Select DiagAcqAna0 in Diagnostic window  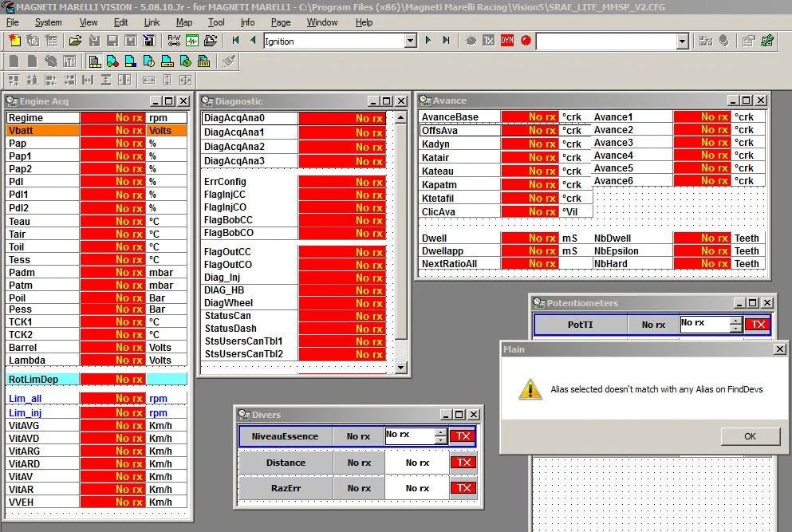tap(294, 118)
